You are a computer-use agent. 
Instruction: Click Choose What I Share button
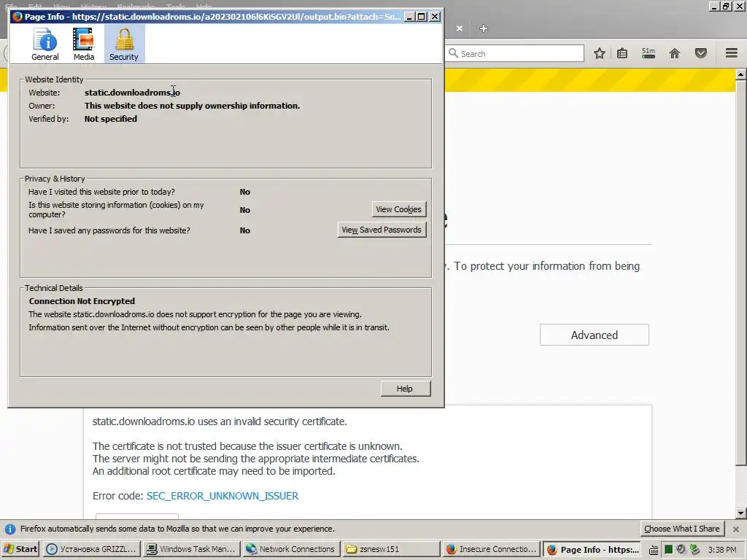coord(682,529)
